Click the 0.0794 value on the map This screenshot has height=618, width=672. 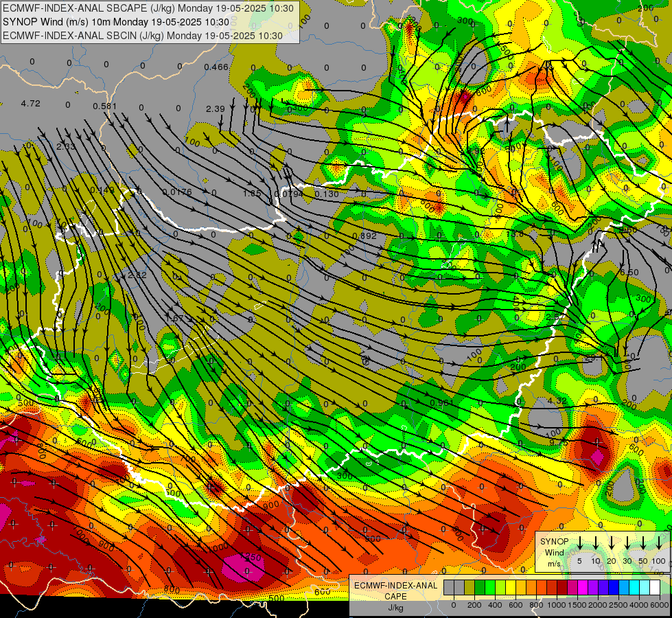(288, 194)
